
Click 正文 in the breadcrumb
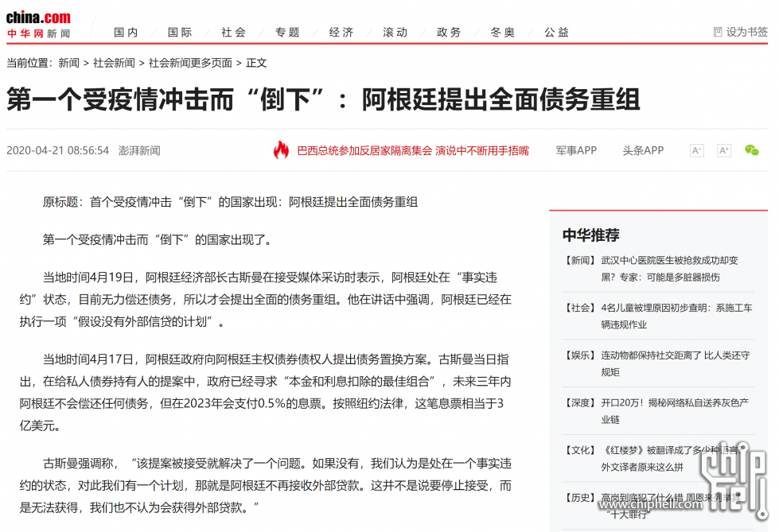pos(256,63)
